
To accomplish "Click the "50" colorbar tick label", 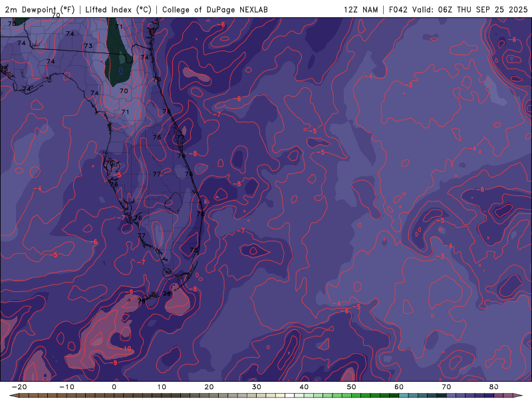I will pyautogui.click(x=352, y=387).
